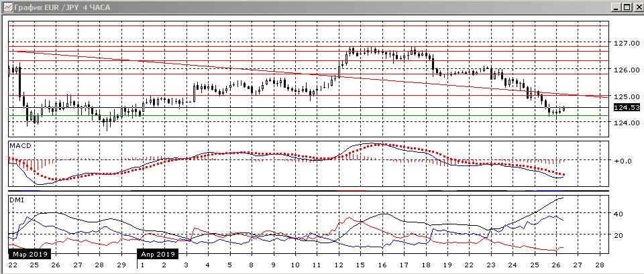Click date 19 on the time axis

(447, 265)
